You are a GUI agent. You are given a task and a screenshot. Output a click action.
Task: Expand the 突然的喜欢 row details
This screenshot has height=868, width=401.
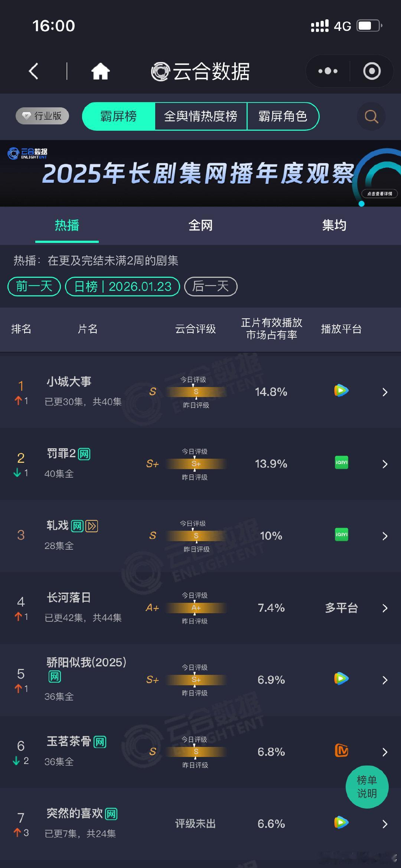[x=385, y=824]
